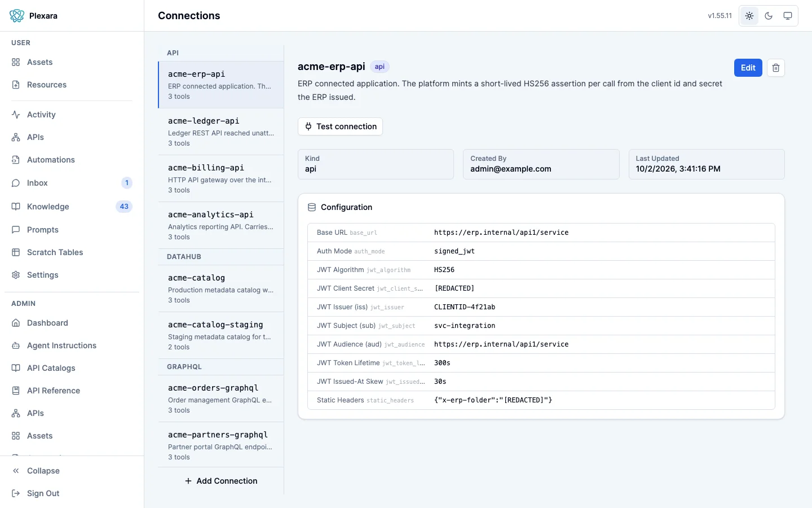Go to Knowledge section
812x508 pixels.
click(72, 207)
